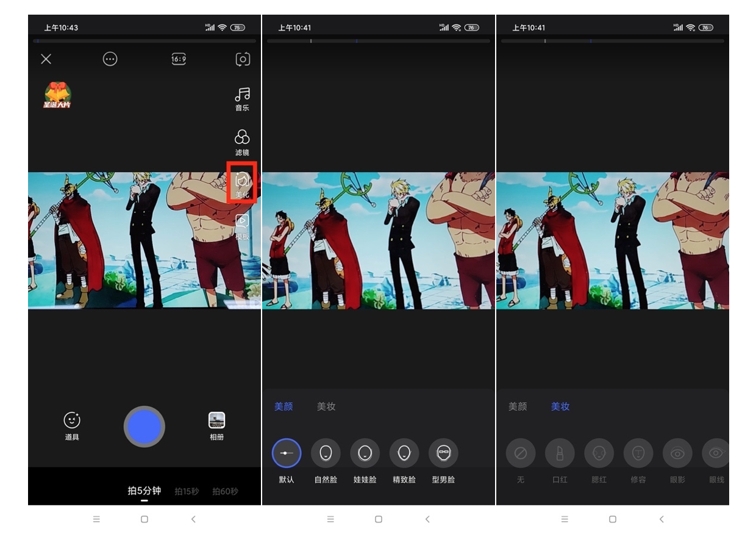Image resolution: width=756 pixels, height=537 pixels.
Task: Open the 相册 album thumbnail
Action: (216, 427)
